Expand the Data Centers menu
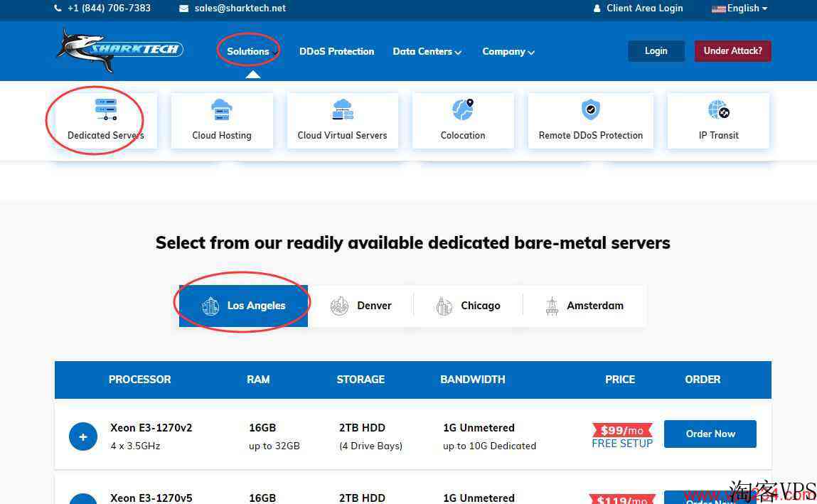This screenshot has width=817, height=504. pyautogui.click(x=427, y=51)
